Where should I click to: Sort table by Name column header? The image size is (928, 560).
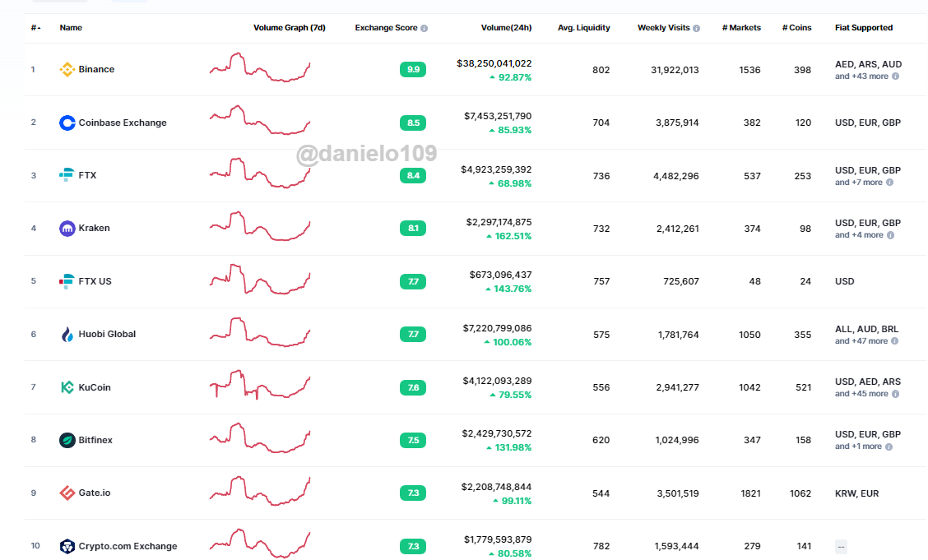pos(71,28)
